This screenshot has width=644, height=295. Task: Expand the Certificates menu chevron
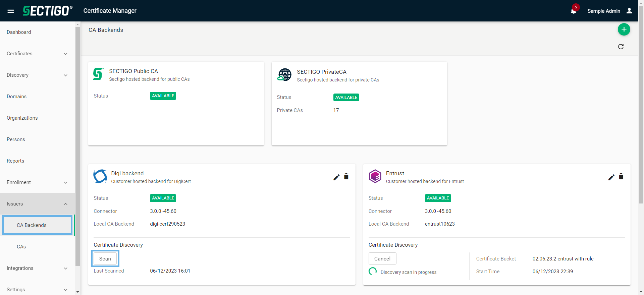66,54
